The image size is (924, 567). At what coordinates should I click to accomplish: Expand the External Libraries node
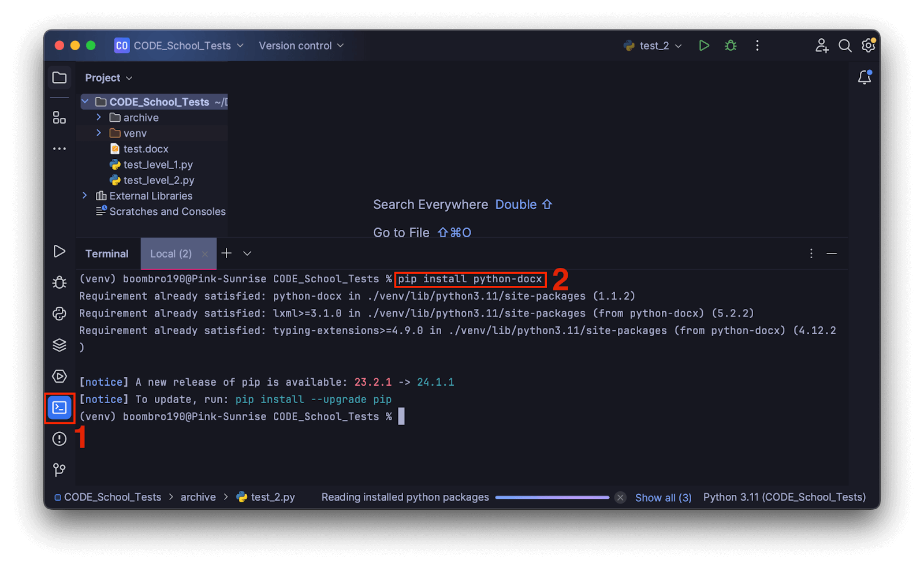click(x=85, y=196)
